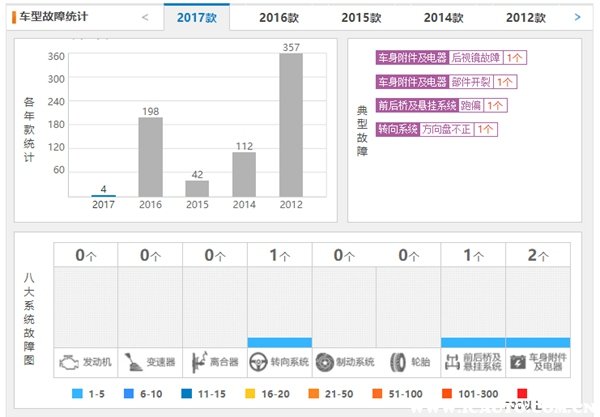The height and width of the screenshot is (417, 600).
Task: Click the 2012 bar showing 357
Action: (x=291, y=125)
